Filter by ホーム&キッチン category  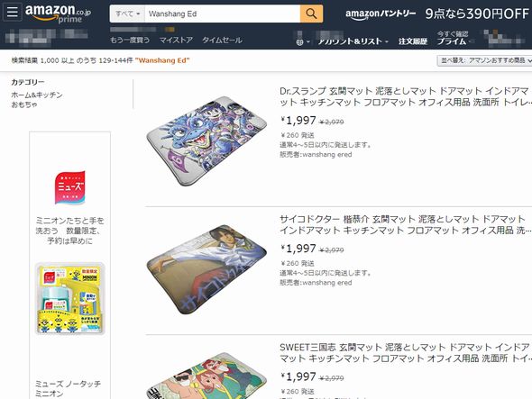(x=37, y=95)
